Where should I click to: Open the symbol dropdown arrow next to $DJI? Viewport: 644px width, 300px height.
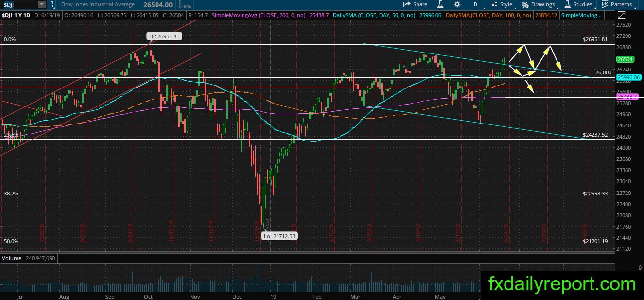41,4
